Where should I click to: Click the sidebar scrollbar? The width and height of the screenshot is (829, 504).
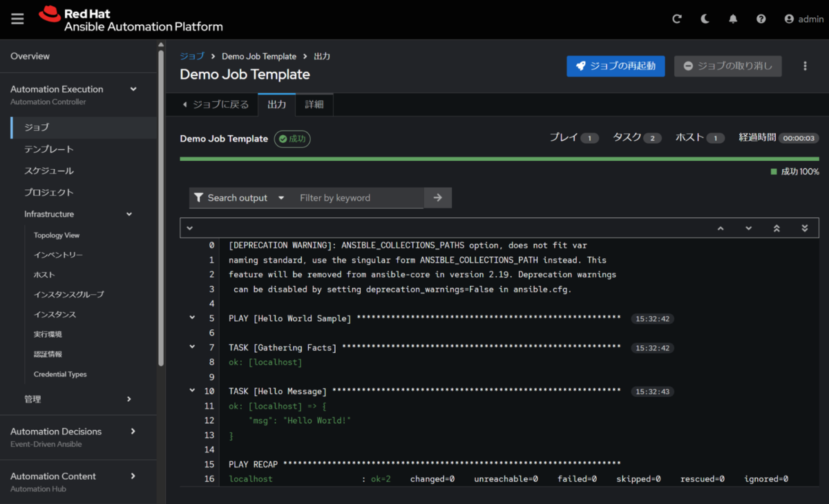click(161, 207)
